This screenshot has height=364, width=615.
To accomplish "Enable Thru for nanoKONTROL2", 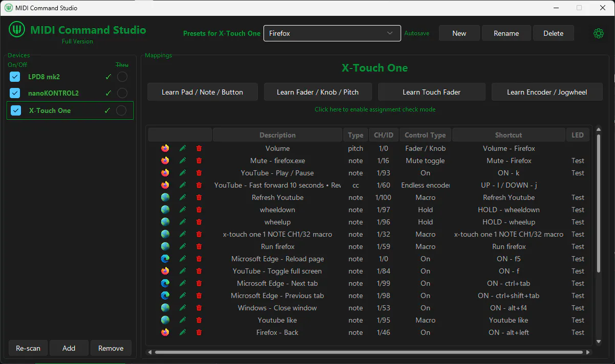I will click(x=122, y=93).
